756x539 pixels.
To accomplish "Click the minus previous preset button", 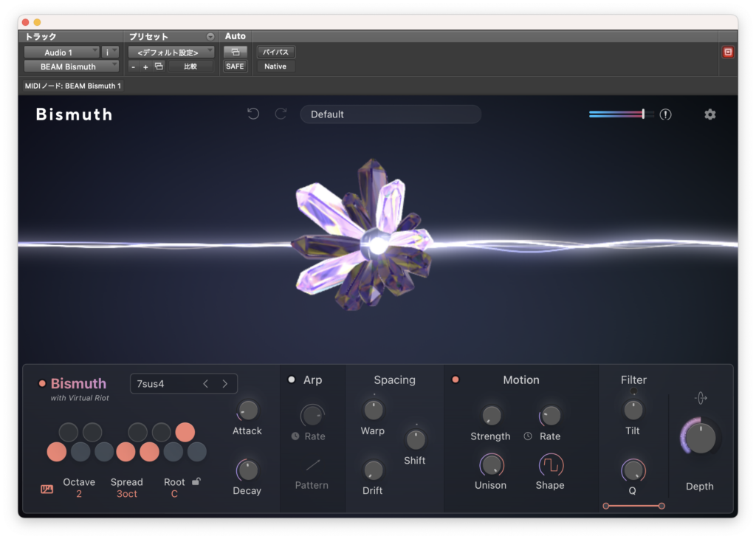I will pos(134,67).
